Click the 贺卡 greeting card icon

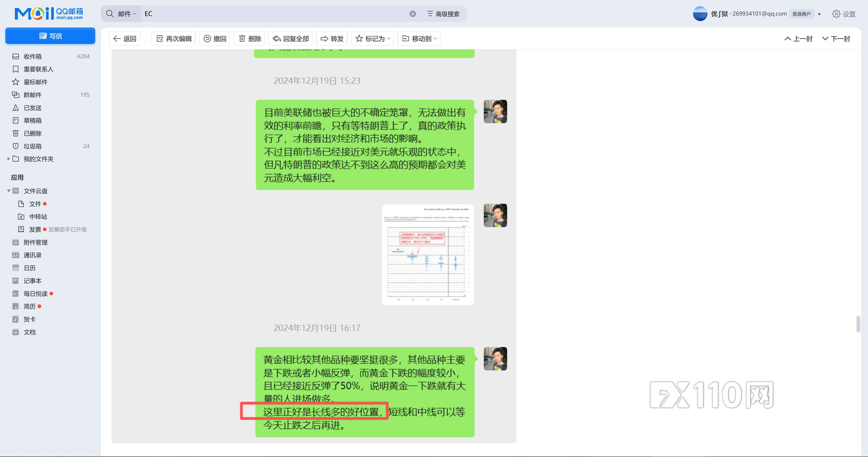click(x=16, y=319)
